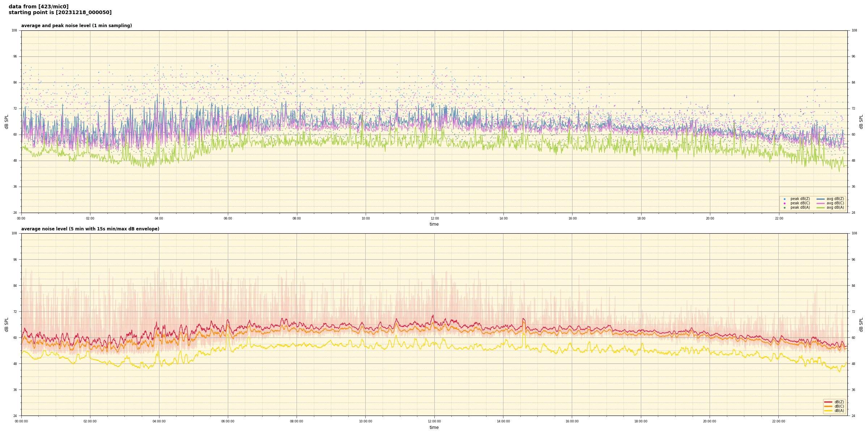Screen dimensions: 868x434
Task: Click the 'data from [423/mic0]' header text
Action: [38, 7]
